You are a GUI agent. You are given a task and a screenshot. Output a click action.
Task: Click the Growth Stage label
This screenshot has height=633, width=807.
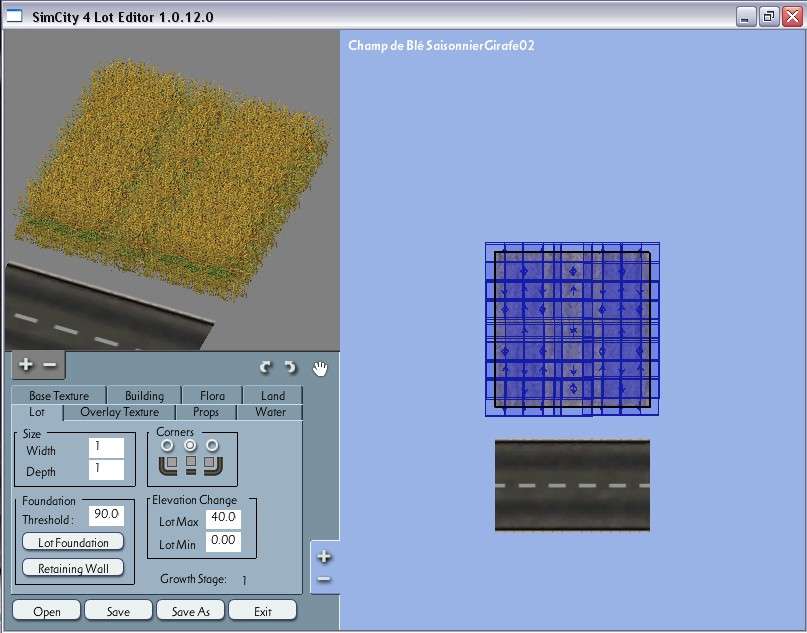(x=193, y=579)
